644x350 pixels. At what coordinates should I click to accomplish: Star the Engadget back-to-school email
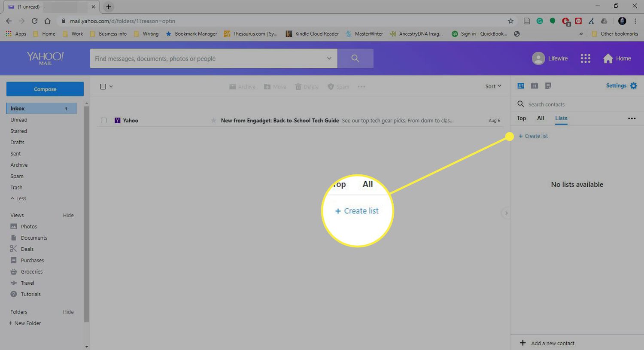213,121
